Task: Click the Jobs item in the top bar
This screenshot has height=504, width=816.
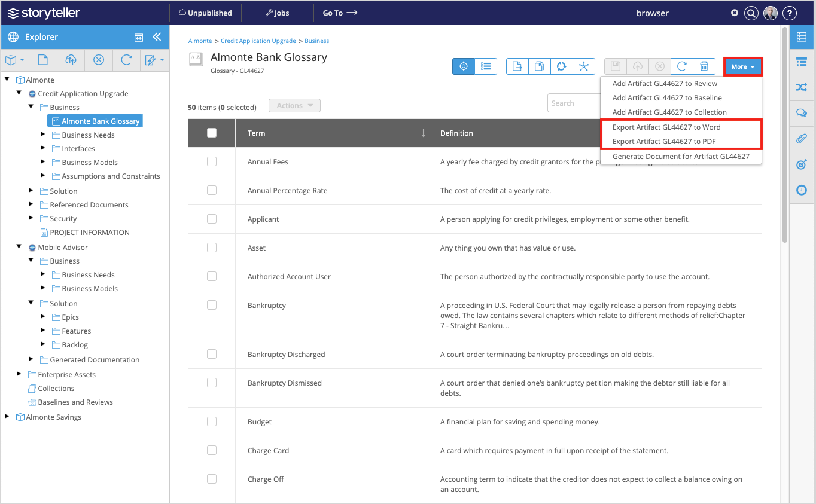Action: [x=277, y=13]
